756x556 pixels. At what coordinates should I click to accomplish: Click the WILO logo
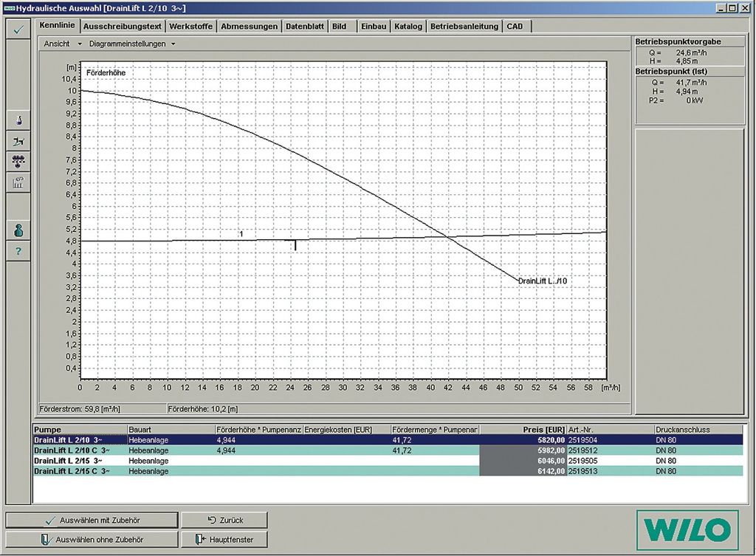click(x=687, y=529)
